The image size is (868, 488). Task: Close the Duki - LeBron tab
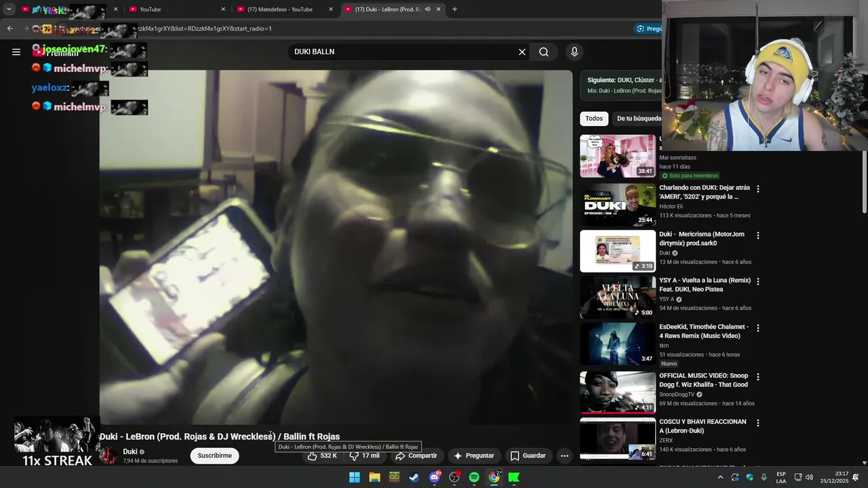click(438, 9)
